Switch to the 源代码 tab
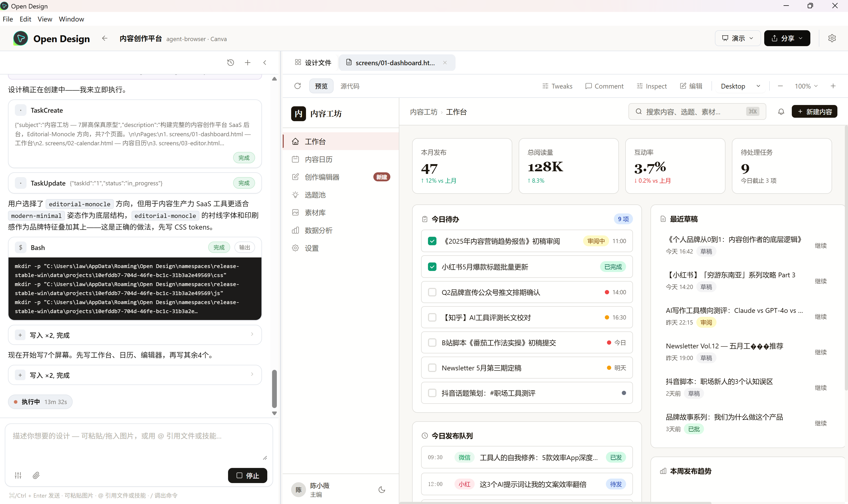The image size is (848, 504). (x=350, y=86)
